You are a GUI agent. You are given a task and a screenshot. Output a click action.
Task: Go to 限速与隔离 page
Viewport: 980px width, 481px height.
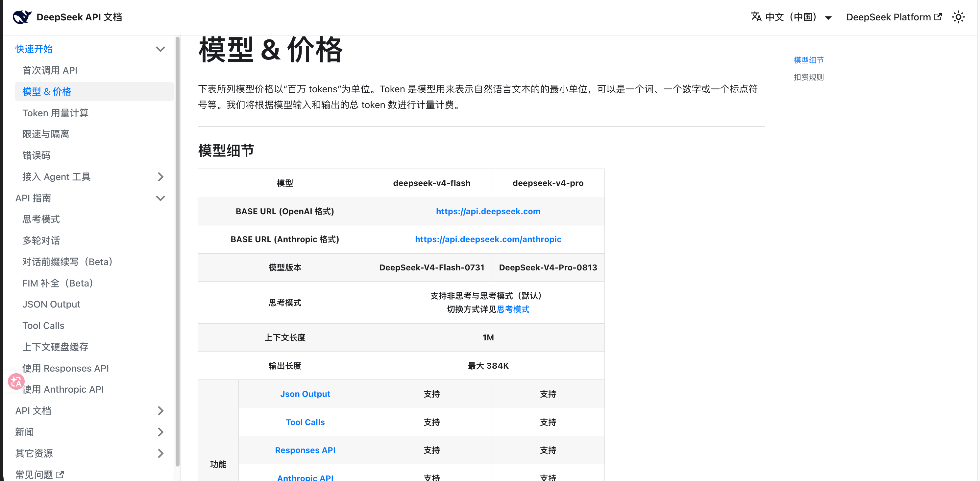[46, 134]
